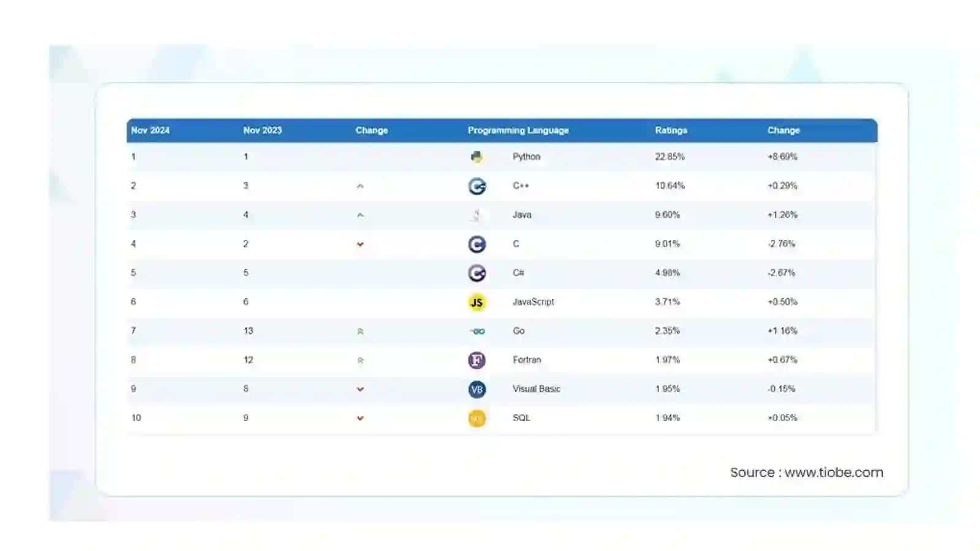Image resolution: width=980 pixels, height=551 pixels.
Task: Click the Ratings column header
Action: click(x=671, y=130)
